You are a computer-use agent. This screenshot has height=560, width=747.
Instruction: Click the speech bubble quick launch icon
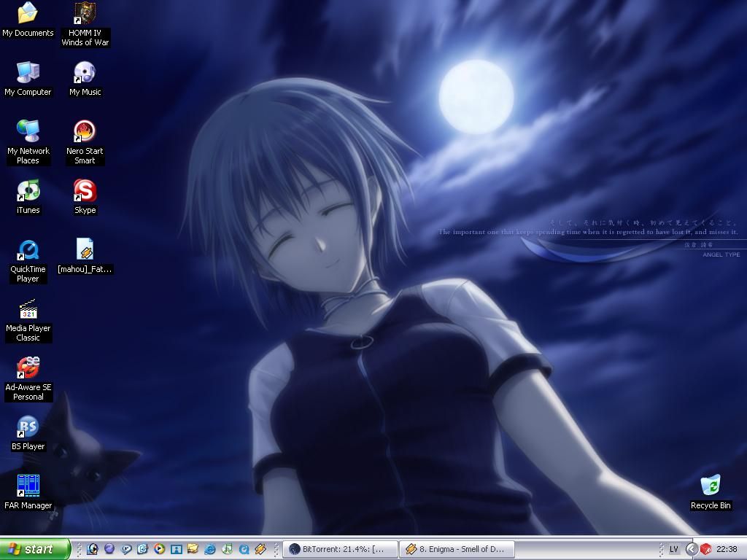125,549
